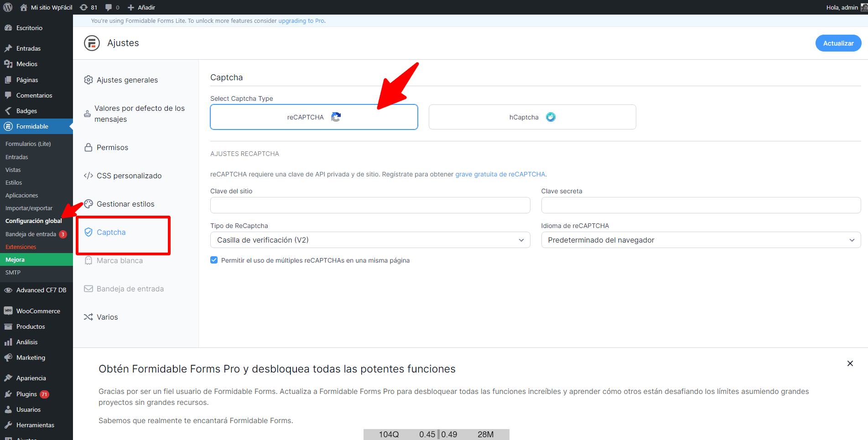Screen dimensions: 868x440
Task: Open the green Mejora menu item
Action: [36, 259]
